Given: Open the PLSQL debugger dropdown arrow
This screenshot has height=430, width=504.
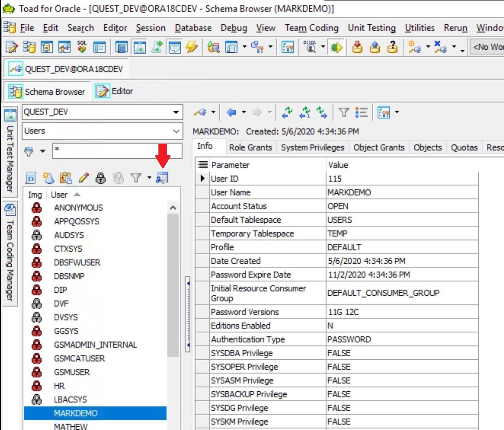Looking at the screenshot, I should (323, 47).
